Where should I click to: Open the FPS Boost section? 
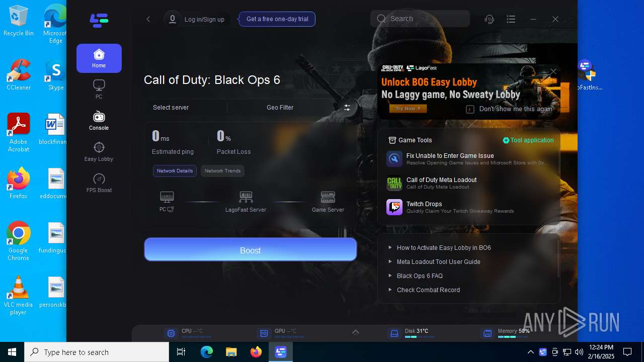click(x=99, y=183)
